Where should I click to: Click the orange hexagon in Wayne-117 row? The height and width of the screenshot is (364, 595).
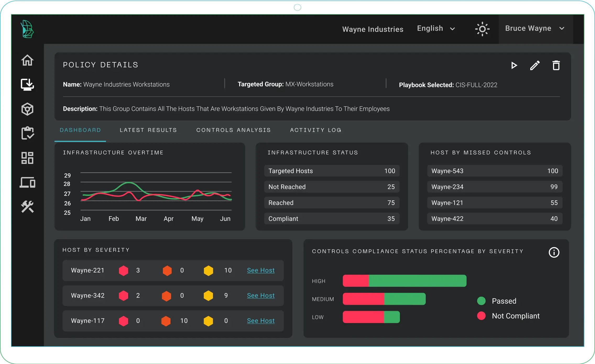166,321
